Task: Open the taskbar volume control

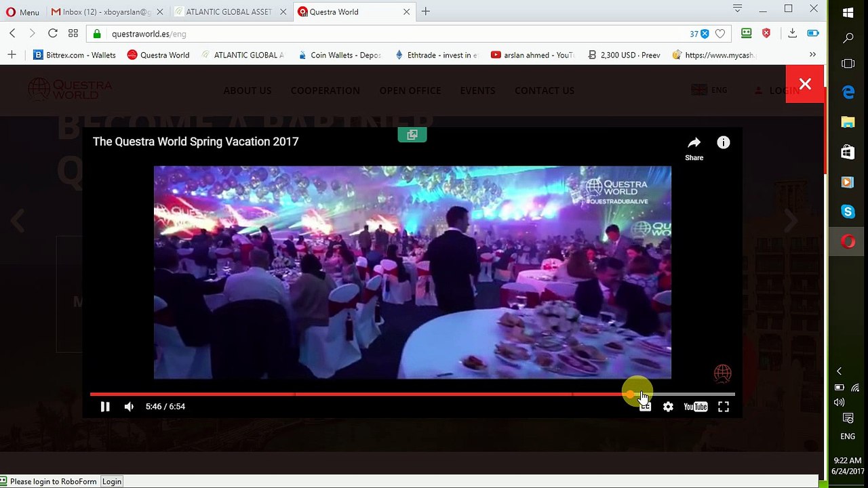Action: coord(839,403)
